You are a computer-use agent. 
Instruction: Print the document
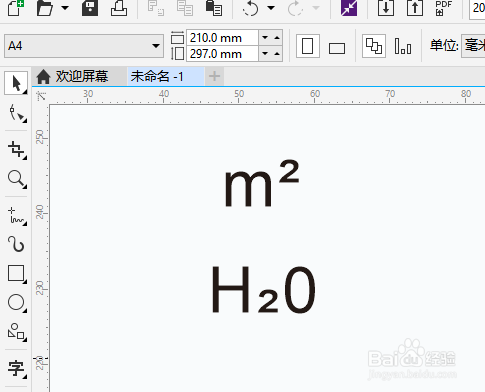tap(119, 8)
